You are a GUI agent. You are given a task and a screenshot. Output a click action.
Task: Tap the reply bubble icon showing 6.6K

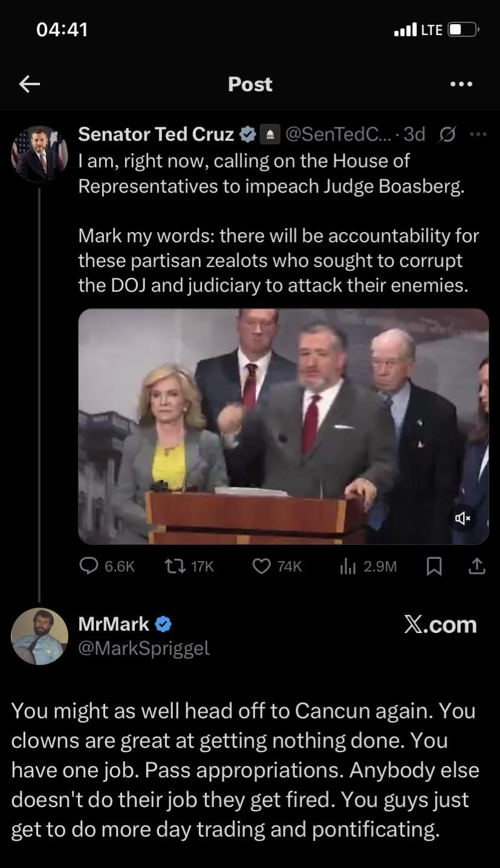tap(89, 566)
